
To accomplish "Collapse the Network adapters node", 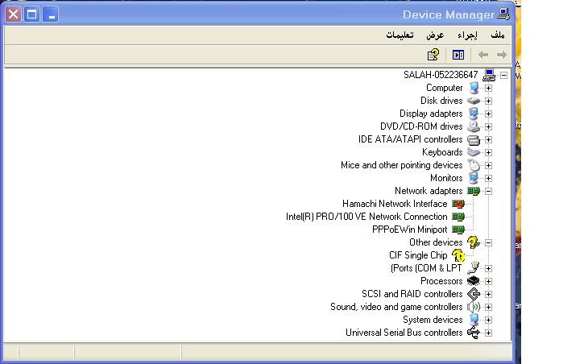I will click(488, 191).
